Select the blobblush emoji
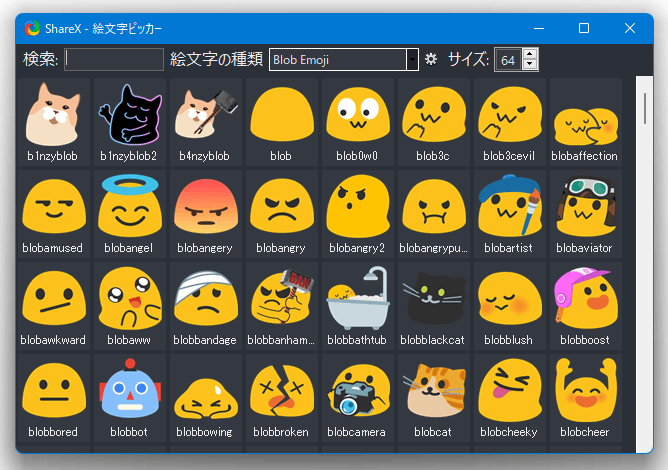668x470 pixels. [510, 306]
